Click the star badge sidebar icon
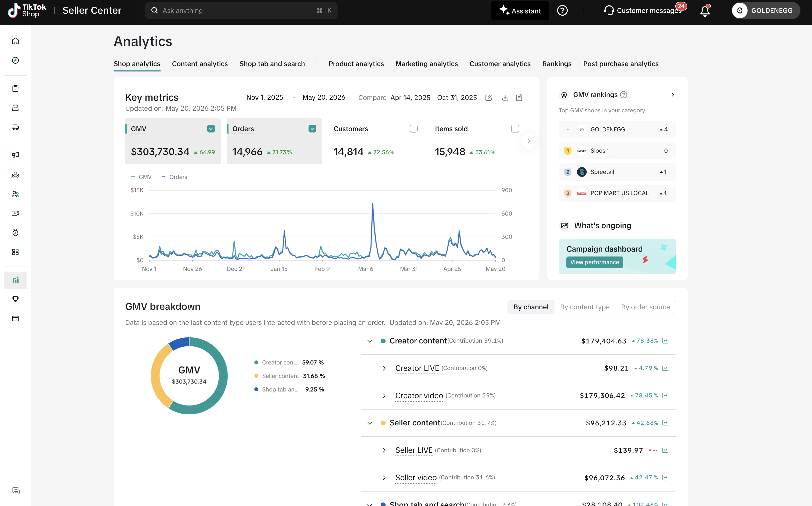Image resolution: width=812 pixels, height=506 pixels. coord(15,60)
